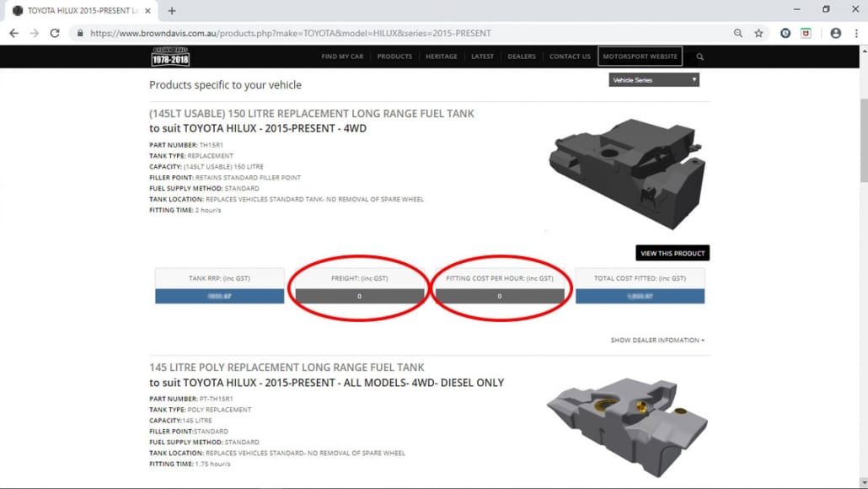The width and height of the screenshot is (868, 489).
Task: Go forward to the next page
Action: point(35,33)
